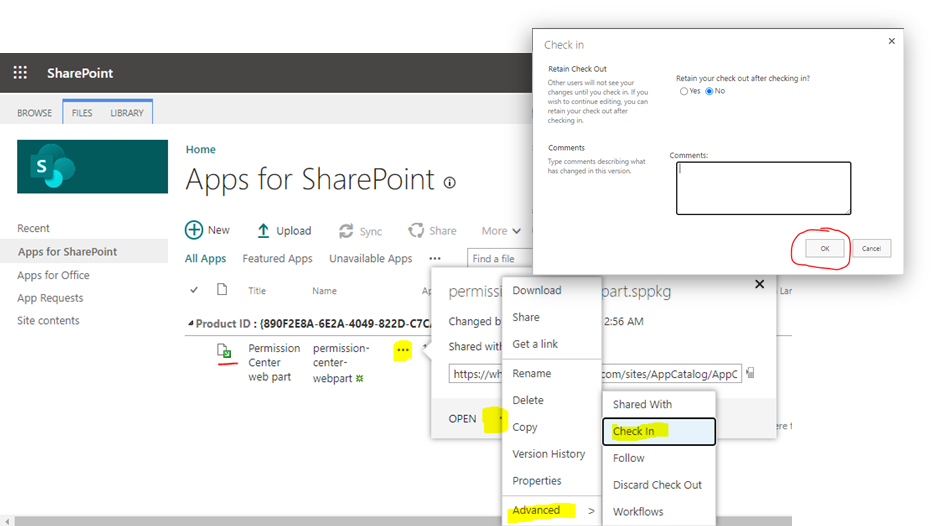Click the Upload arrow icon
938x526 pixels.
click(263, 230)
